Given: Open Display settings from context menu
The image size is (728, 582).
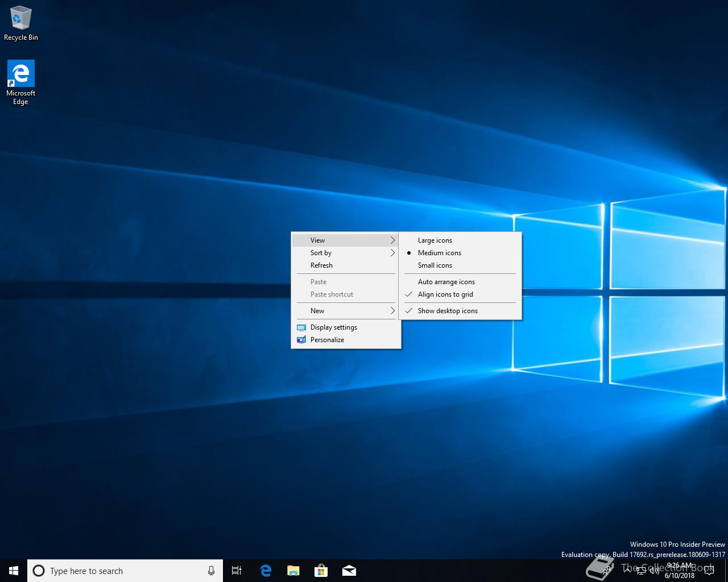Looking at the screenshot, I should click(333, 327).
